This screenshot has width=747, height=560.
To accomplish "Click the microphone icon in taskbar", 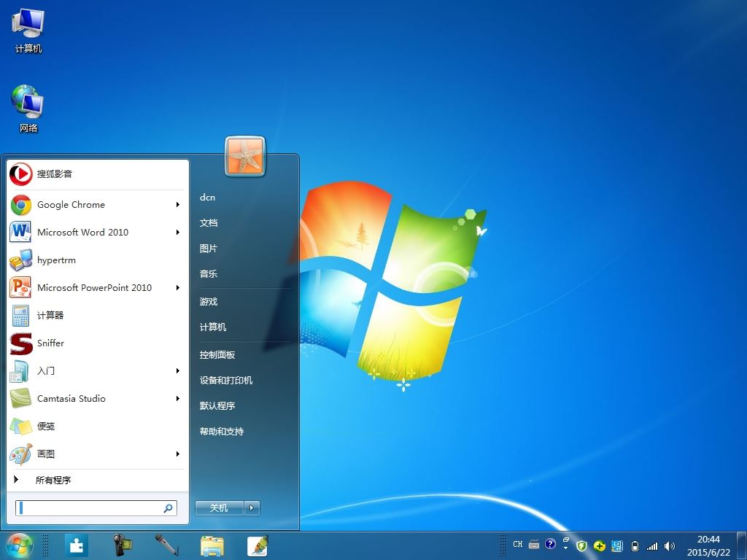I will click(x=166, y=545).
